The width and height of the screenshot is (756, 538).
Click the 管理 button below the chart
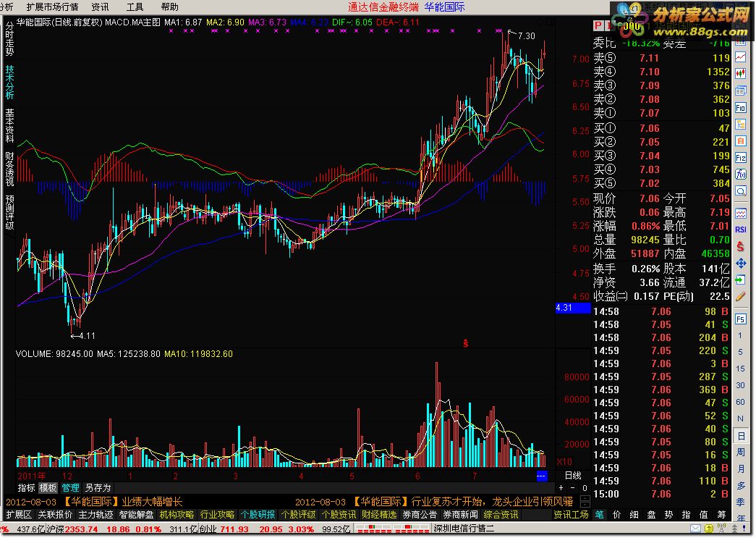point(70,488)
